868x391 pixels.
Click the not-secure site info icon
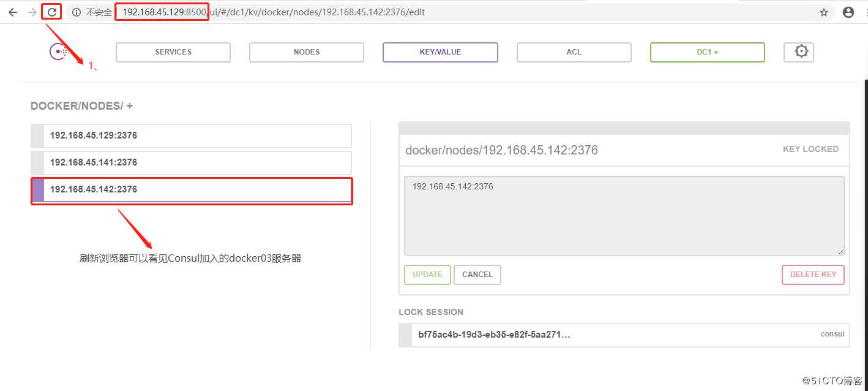[x=77, y=12]
